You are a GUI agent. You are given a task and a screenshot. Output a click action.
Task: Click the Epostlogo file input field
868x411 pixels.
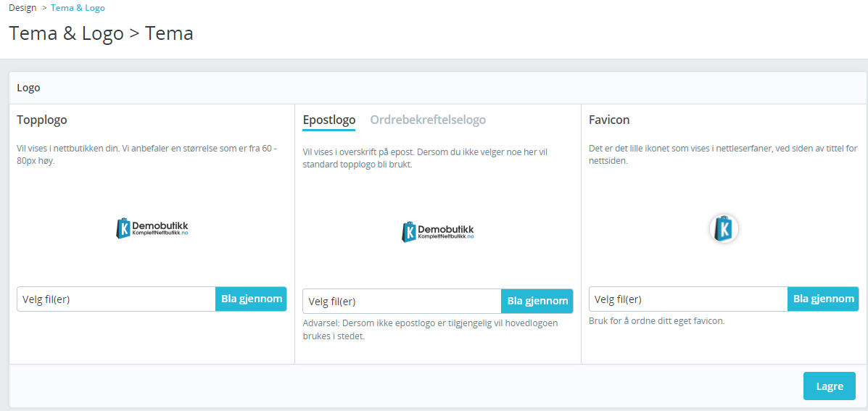pos(402,302)
